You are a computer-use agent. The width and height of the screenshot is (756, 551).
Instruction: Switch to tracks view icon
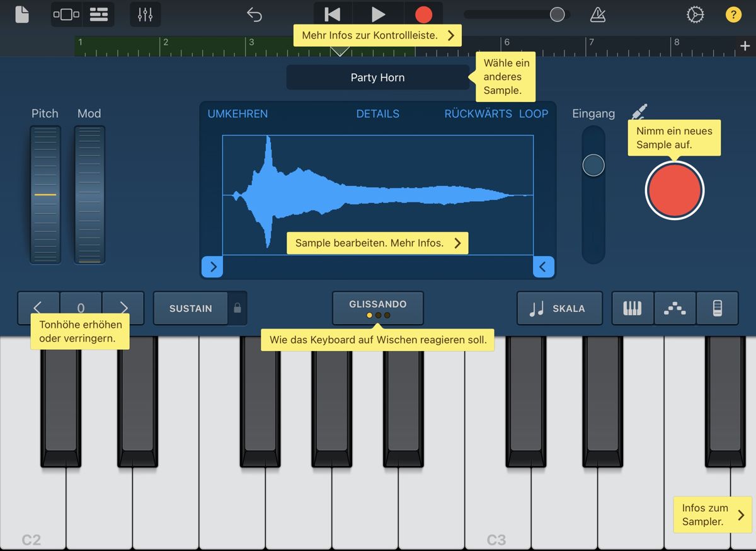tap(99, 14)
